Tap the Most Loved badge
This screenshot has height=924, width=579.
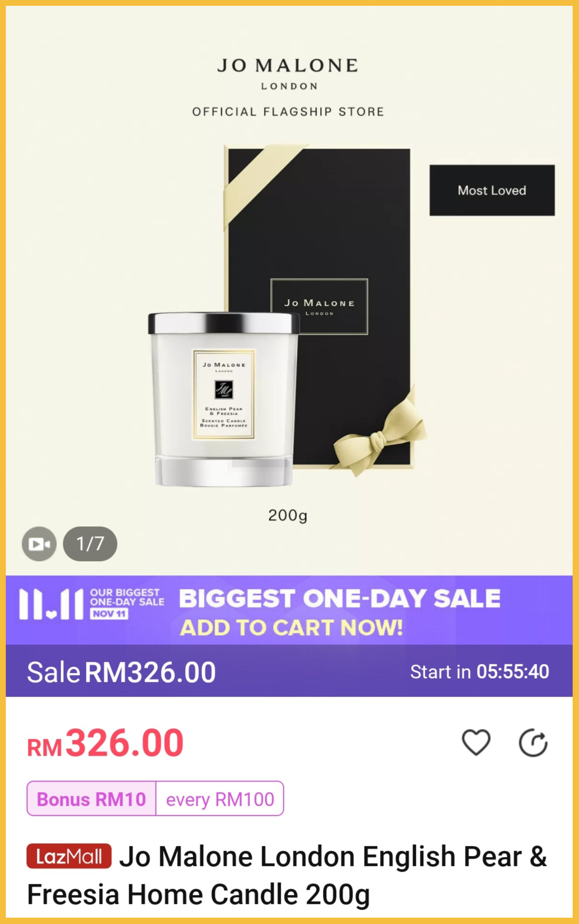[x=492, y=190]
